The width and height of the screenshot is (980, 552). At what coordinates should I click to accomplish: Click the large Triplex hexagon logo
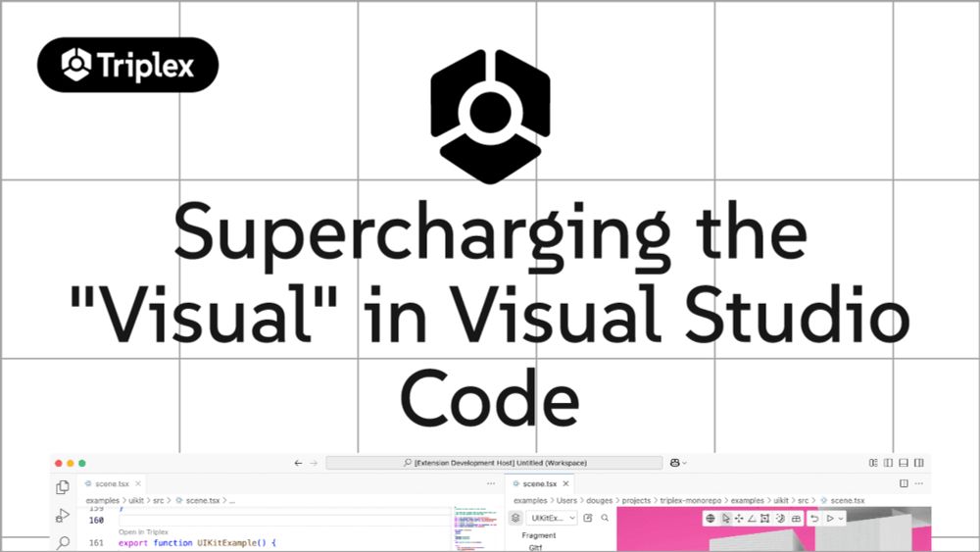point(491,117)
